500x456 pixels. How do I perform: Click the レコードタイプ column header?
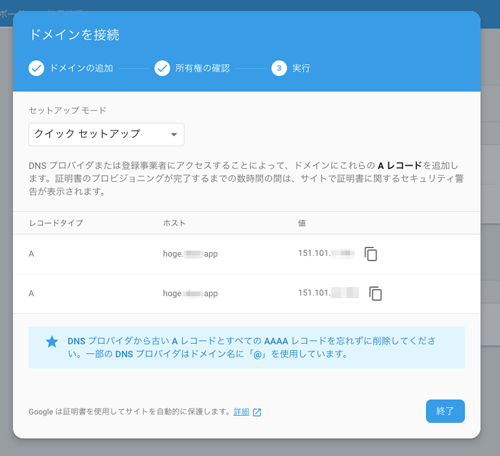pos(56,223)
